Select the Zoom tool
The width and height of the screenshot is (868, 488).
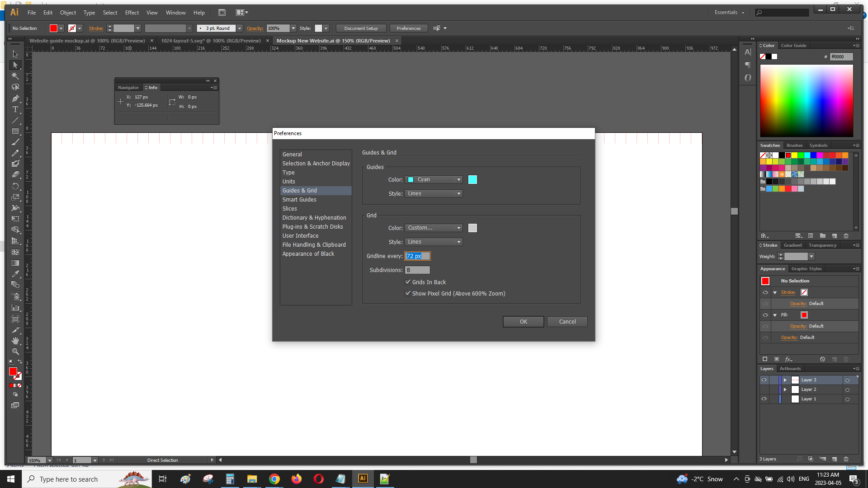tap(15, 352)
